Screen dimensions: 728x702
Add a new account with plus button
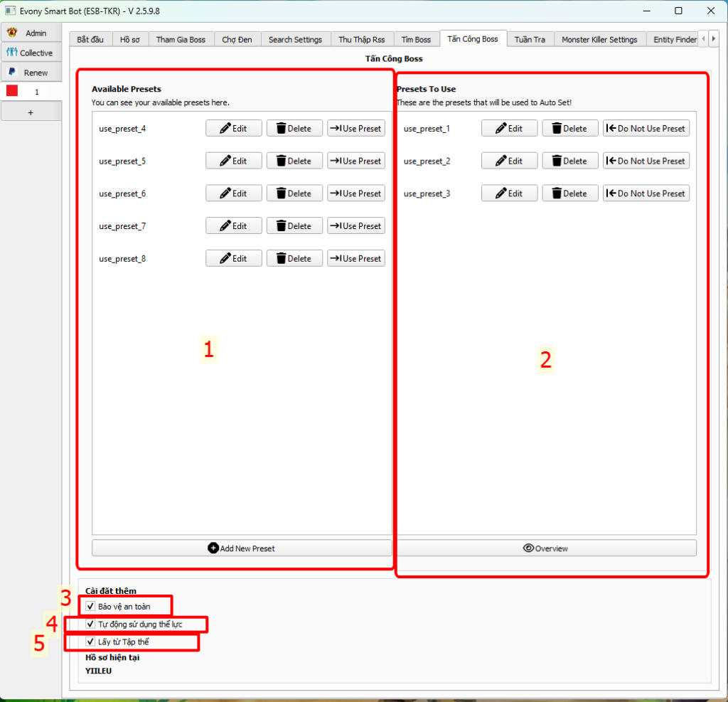[x=30, y=112]
